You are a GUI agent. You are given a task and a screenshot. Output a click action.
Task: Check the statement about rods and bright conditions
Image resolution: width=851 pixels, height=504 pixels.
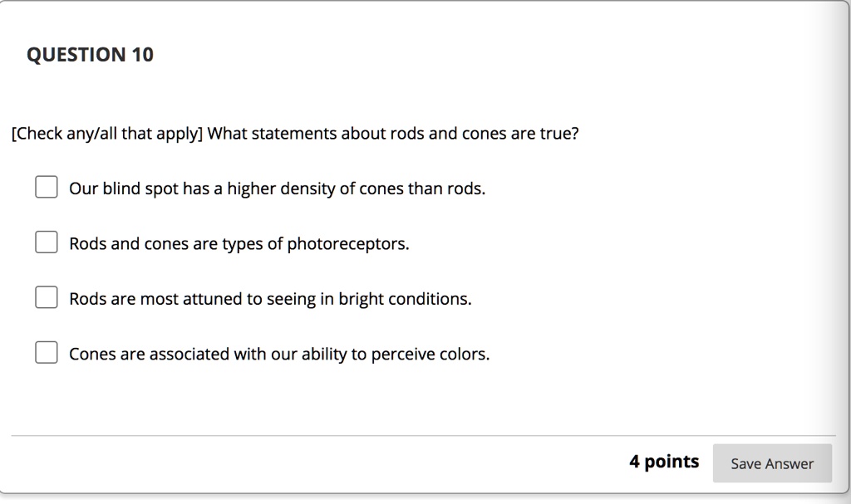coord(46,296)
